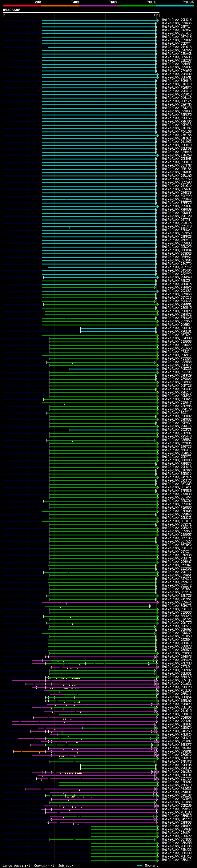Open hit UniRef100_Q9FY14

[177, 26]
